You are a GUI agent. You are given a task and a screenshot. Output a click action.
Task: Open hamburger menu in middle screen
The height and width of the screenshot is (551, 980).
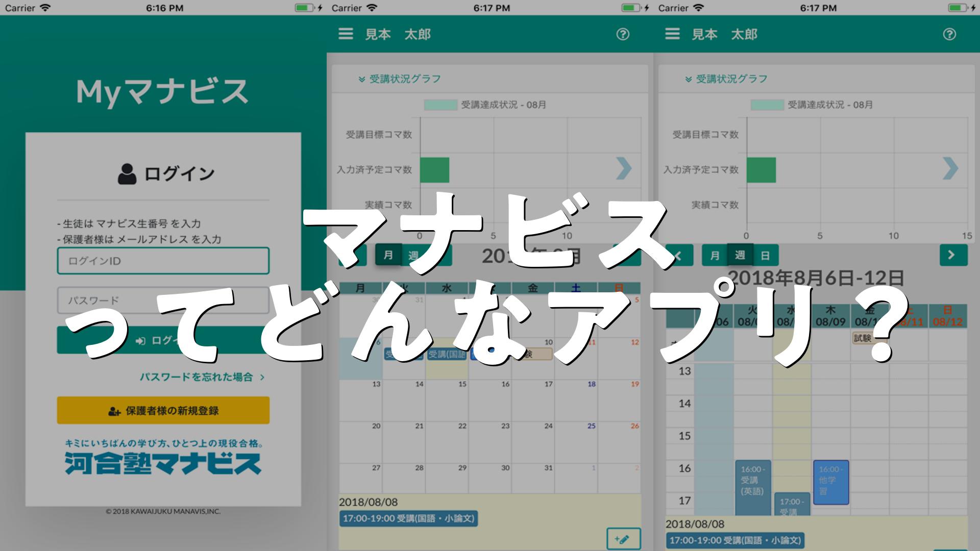point(346,34)
